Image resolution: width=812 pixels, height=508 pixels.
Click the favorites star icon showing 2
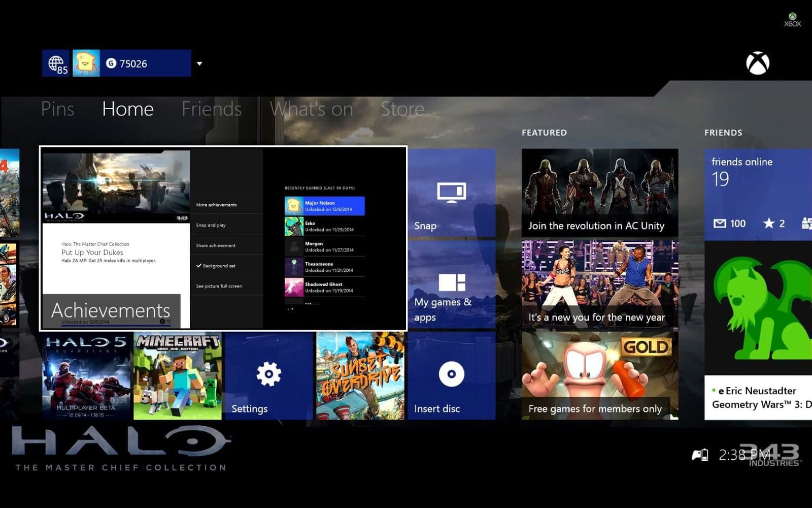tap(769, 223)
